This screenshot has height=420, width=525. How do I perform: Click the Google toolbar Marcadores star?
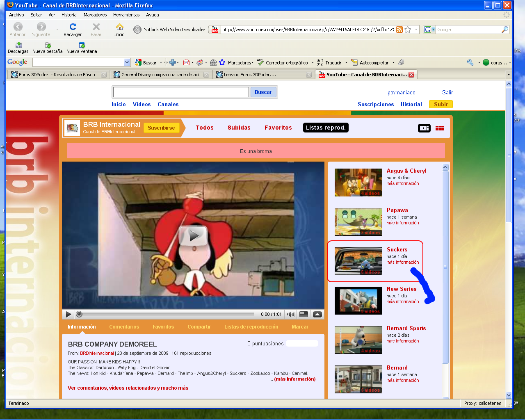pyautogui.click(x=222, y=62)
